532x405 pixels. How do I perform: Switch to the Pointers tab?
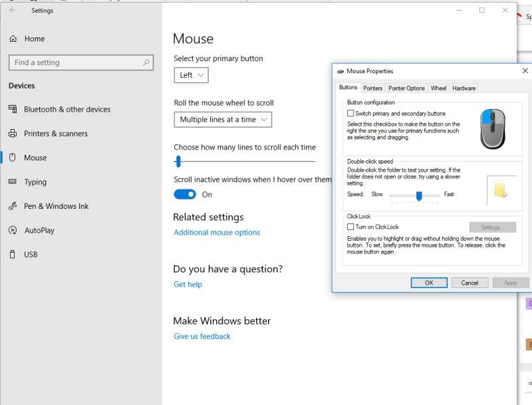click(x=373, y=87)
